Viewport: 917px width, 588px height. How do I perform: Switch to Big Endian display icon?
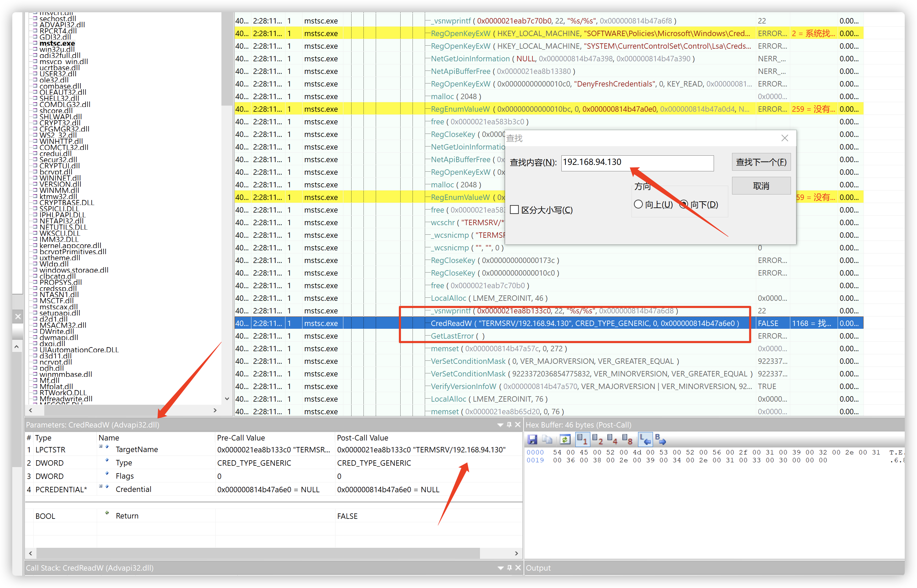660,439
